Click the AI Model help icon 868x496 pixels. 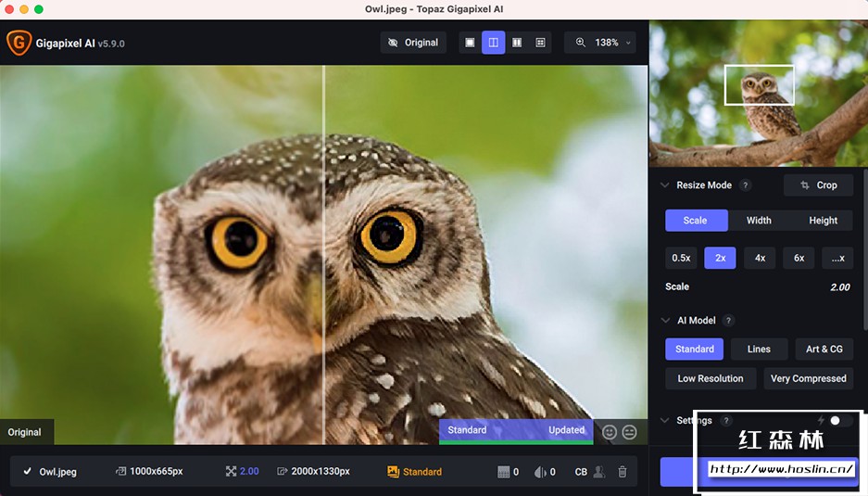(729, 321)
